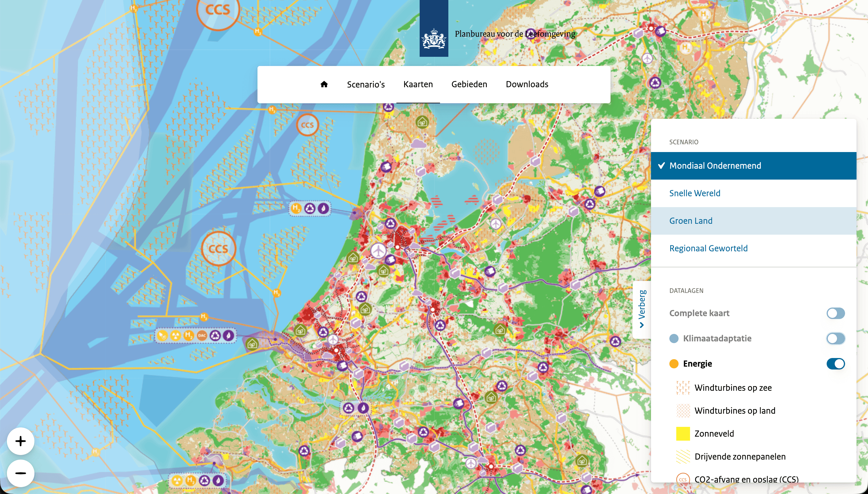
Task: Click the Zonneveld label text
Action: (x=714, y=433)
